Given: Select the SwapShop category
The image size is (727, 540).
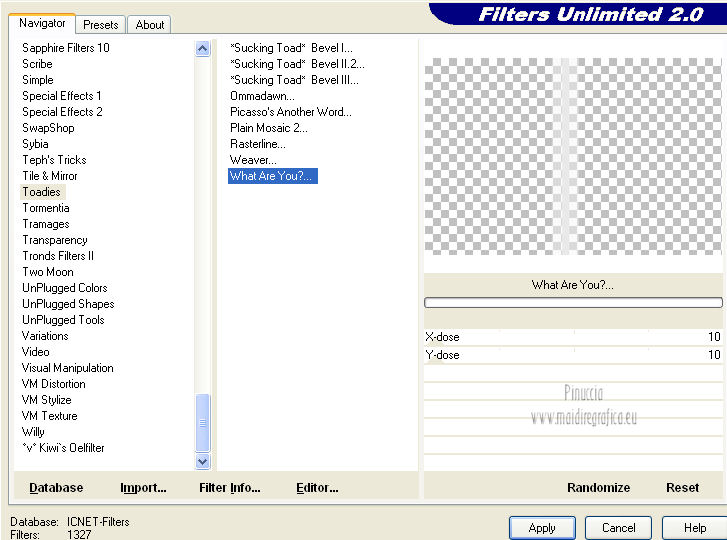Looking at the screenshot, I should pos(48,128).
